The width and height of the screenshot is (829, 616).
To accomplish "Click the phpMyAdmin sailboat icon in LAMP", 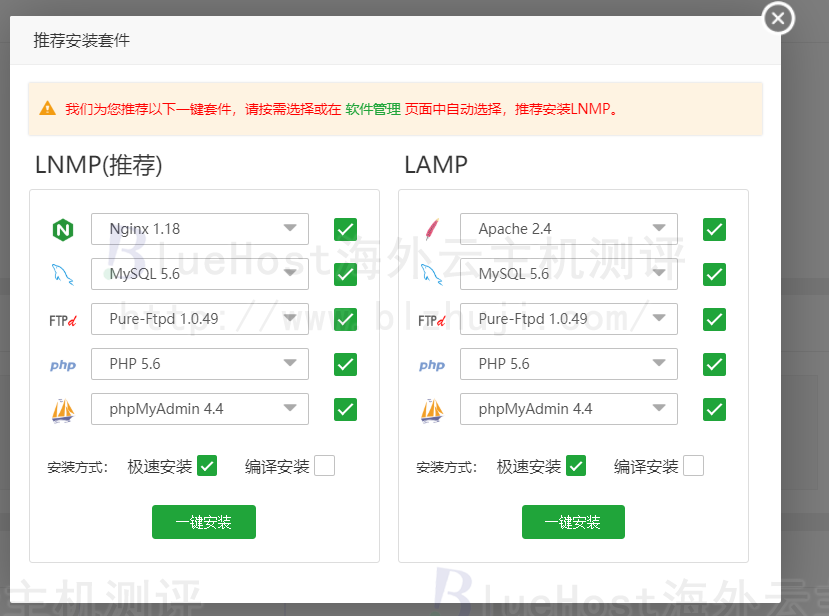I will 432,411.
